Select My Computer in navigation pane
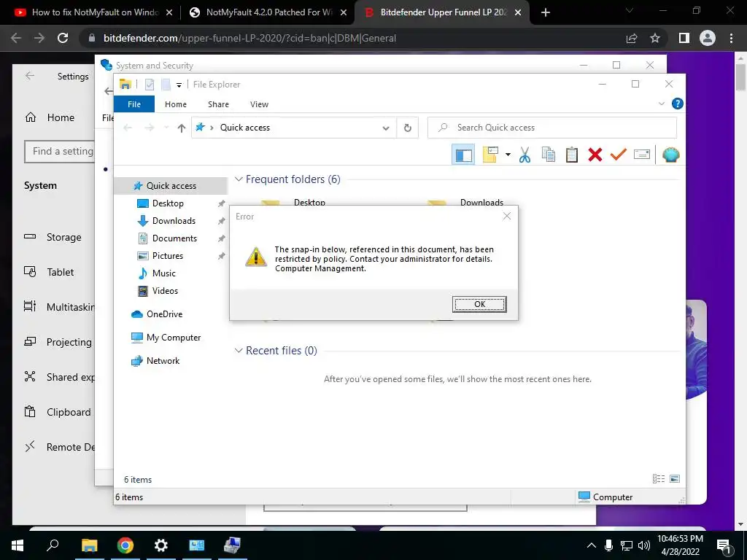Image resolution: width=747 pixels, height=560 pixels. (174, 338)
